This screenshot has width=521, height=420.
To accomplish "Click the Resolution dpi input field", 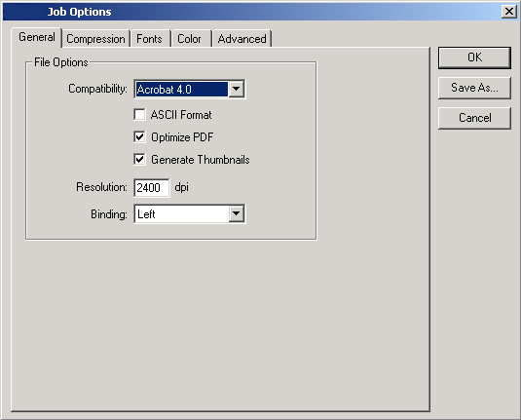I will (x=152, y=187).
